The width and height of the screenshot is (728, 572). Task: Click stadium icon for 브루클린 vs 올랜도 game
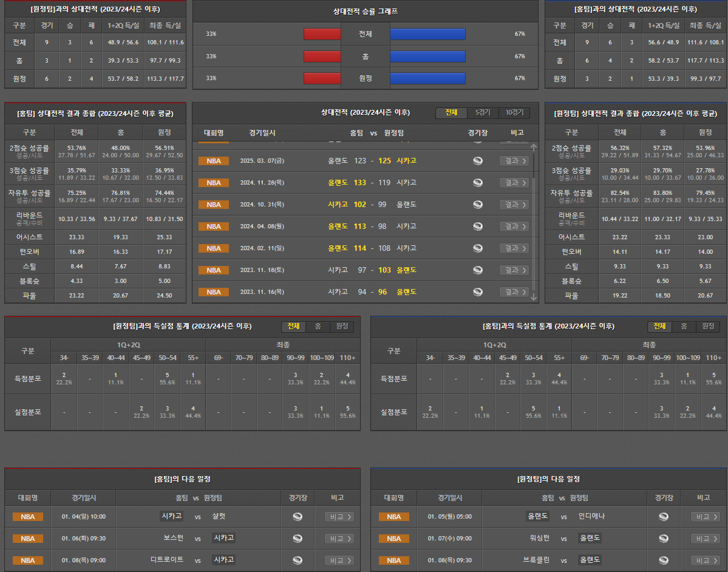(x=664, y=560)
